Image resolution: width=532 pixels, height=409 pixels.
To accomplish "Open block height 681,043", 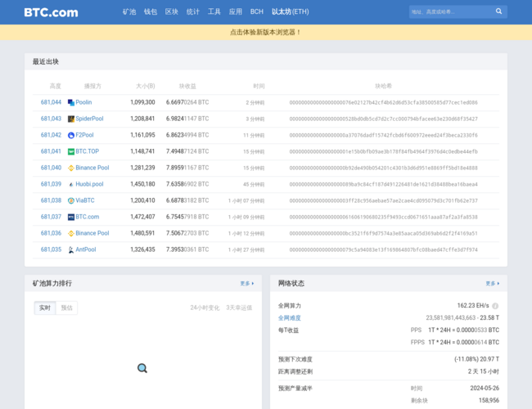I will tap(51, 119).
